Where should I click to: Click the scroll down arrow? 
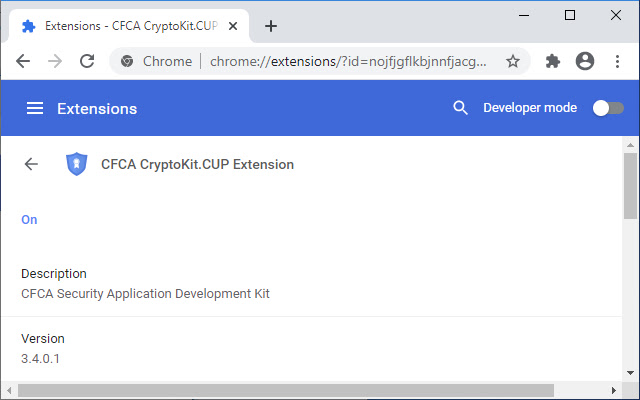(630, 373)
